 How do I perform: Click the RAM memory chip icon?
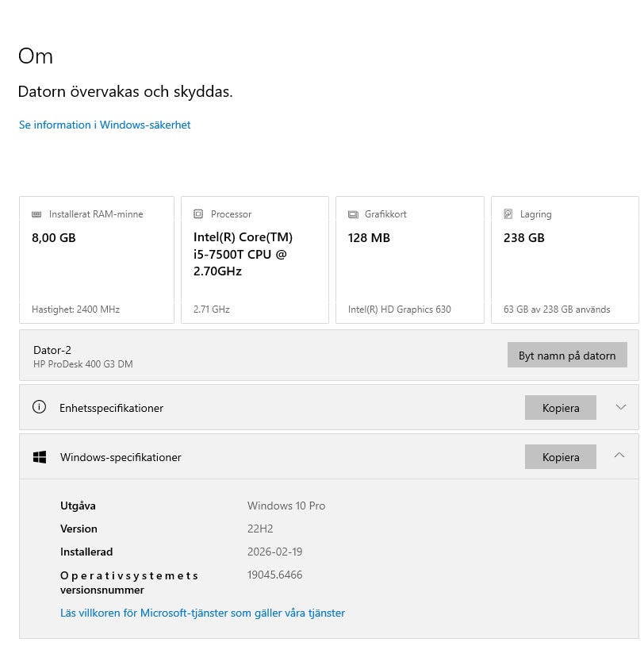(x=36, y=214)
